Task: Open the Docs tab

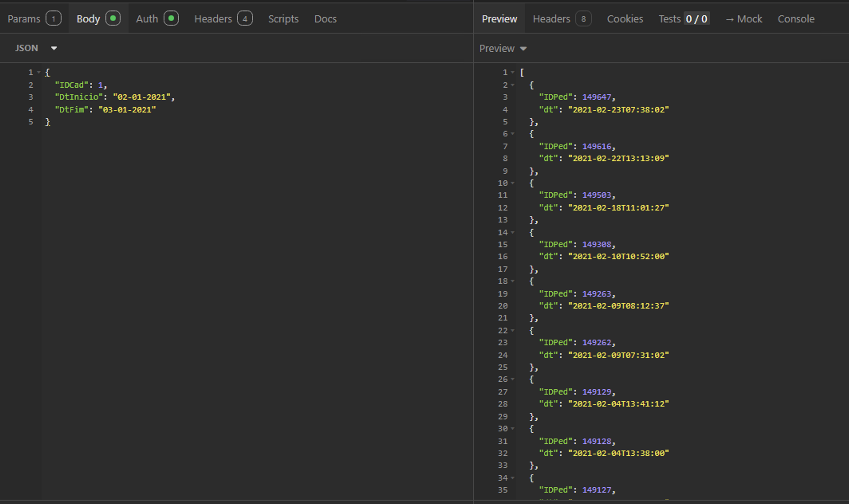Action: [325, 19]
